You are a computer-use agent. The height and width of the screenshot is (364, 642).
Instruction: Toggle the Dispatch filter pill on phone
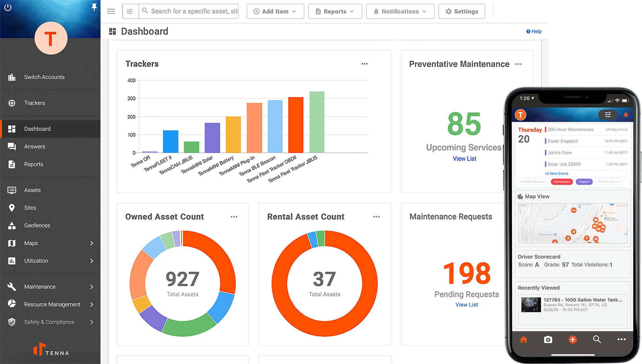pyautogui.click(x=584, y=182)
